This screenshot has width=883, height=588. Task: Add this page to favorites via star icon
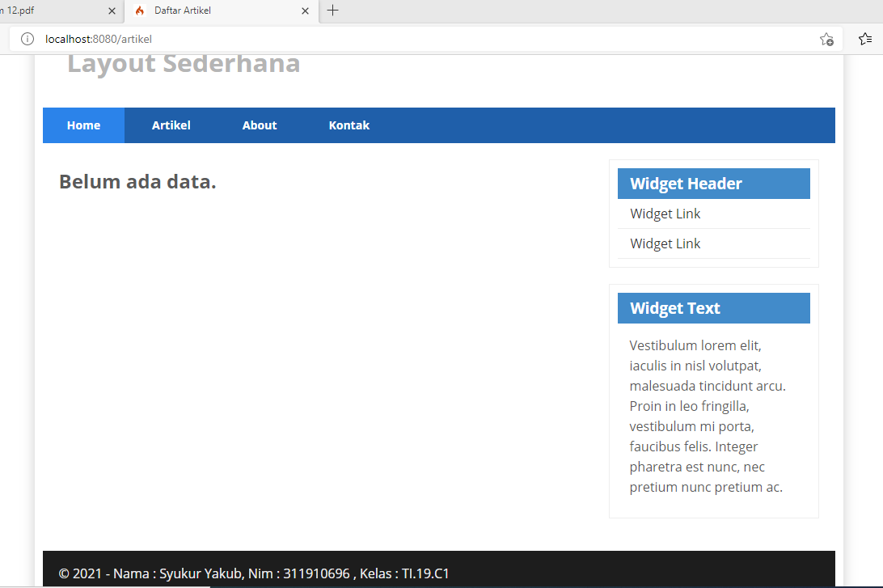pos(826,39)
